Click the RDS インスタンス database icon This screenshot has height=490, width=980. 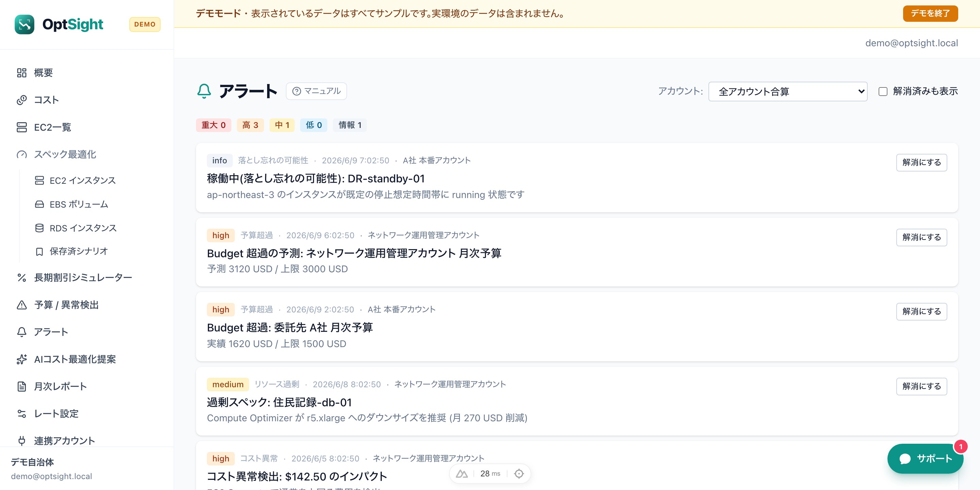pos(39,228)
